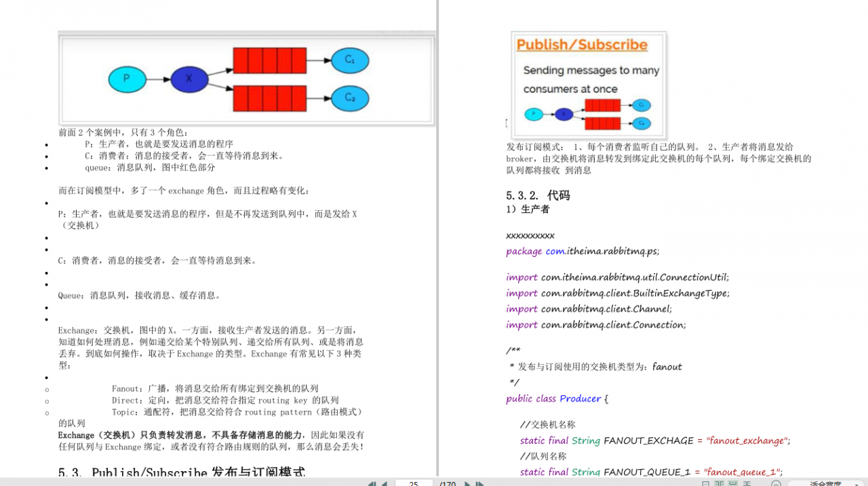Click the vertical scrollbar on the right edge
This screenshot has width=868, height=486.
(x=865, y=237)
